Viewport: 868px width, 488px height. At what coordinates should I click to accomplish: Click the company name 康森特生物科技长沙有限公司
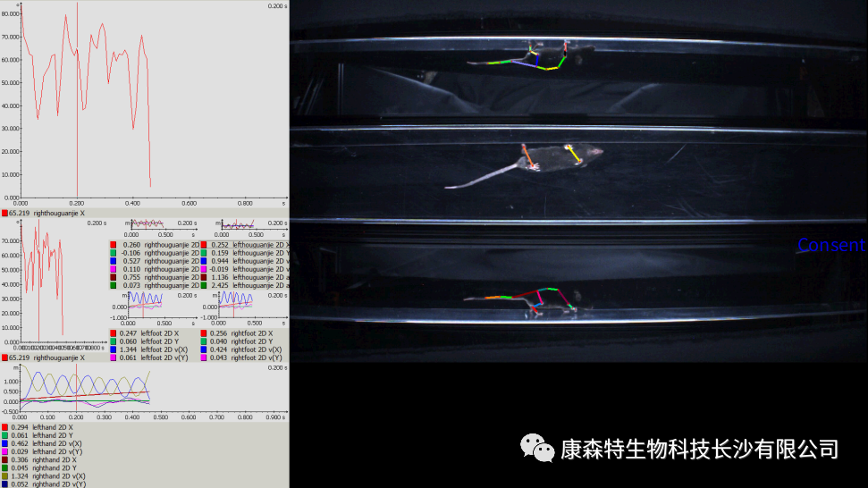(x=700, y=449)
